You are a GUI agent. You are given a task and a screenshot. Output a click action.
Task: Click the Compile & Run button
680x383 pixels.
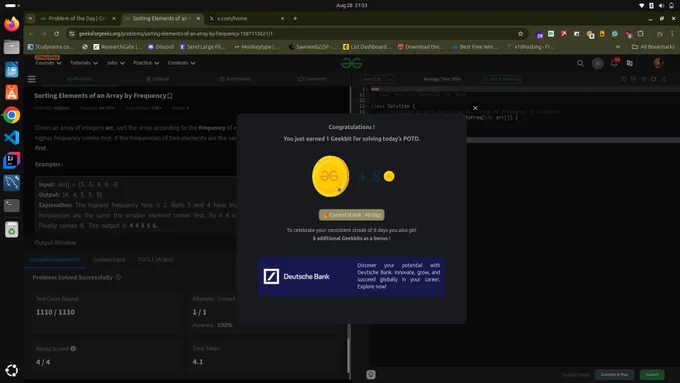[x=614, y=374]
